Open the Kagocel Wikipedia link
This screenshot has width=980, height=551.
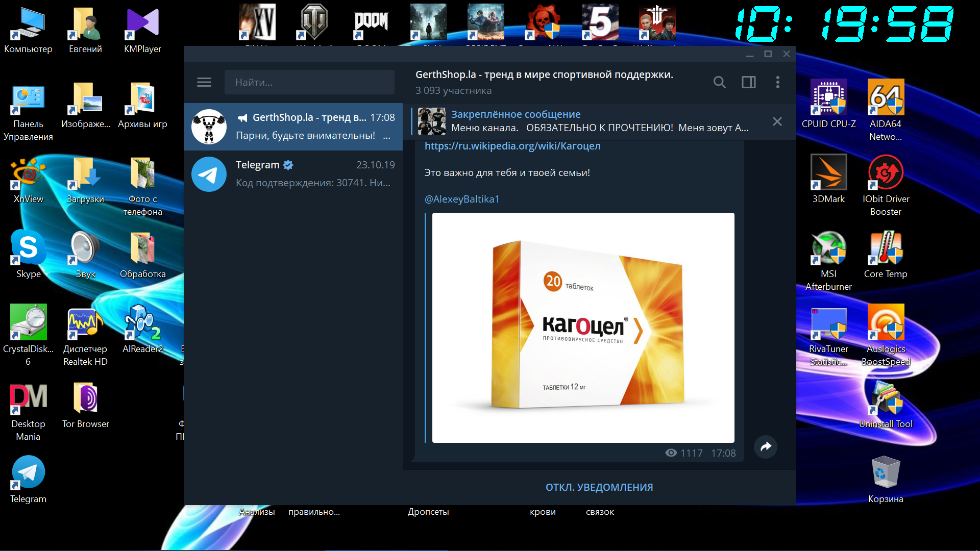click(x=512, y=146)
